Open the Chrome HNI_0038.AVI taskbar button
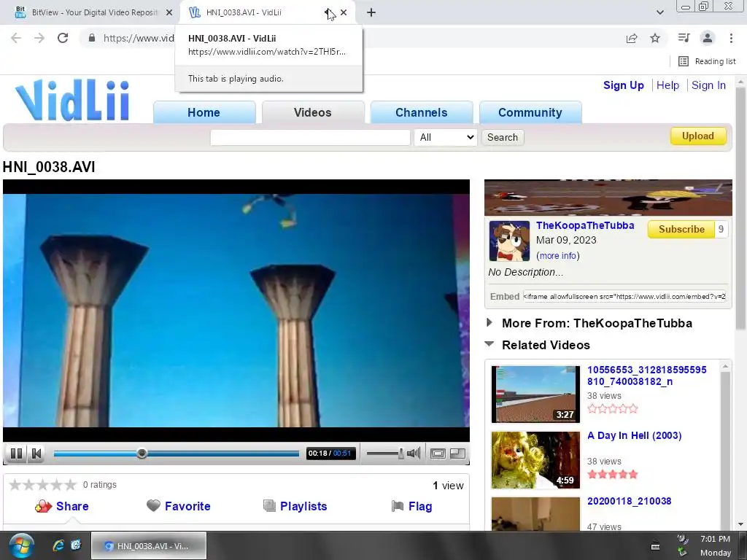 point(149,545)
